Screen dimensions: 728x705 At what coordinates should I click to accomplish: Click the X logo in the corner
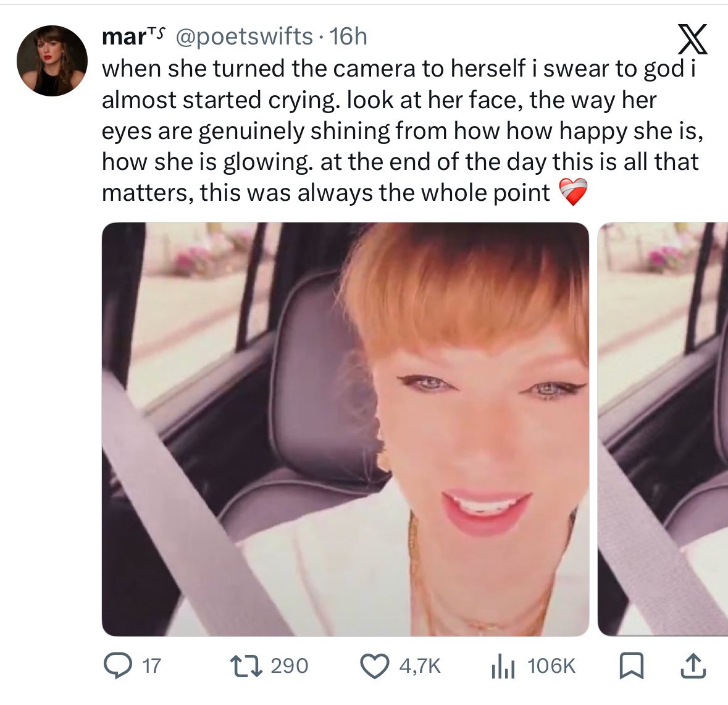pos(693,39)
